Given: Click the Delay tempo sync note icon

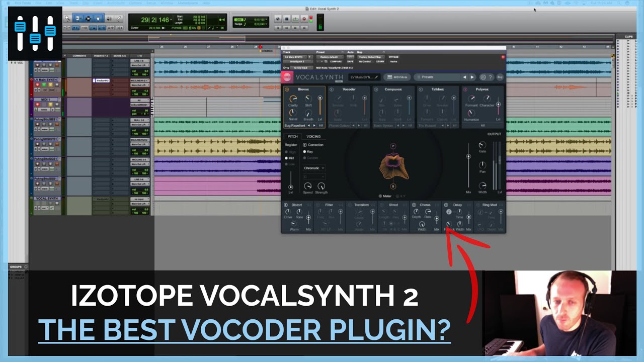Looking at the screenshot, I should pyautogui.click(x=449, y=212).
